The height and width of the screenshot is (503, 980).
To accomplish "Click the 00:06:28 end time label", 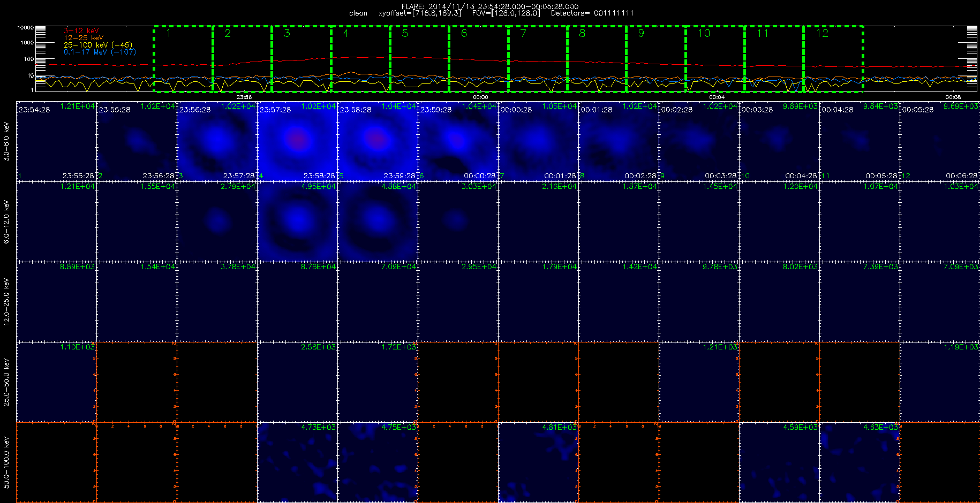I will pyautogui.click(x=962, y=176).
